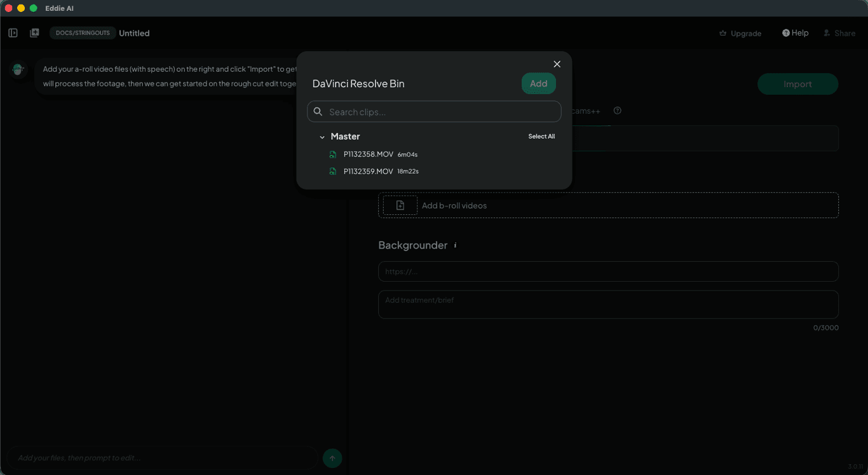This screenshot has width=868, height=475.
Task: Focus the Search clips field
Action: point(434,111)
